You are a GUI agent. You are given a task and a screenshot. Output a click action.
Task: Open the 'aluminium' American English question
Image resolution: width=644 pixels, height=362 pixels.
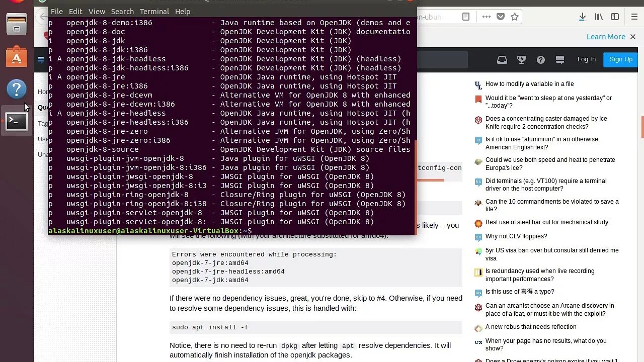541,143
